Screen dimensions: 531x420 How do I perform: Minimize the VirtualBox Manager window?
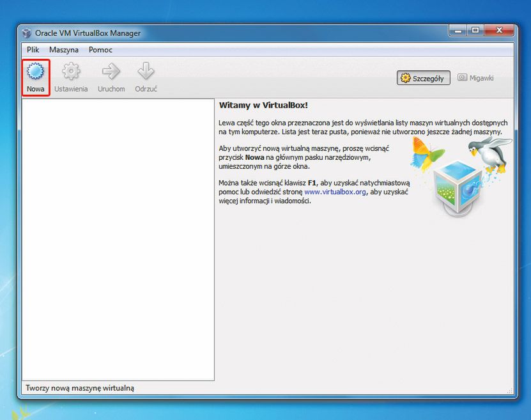point(458,31)
